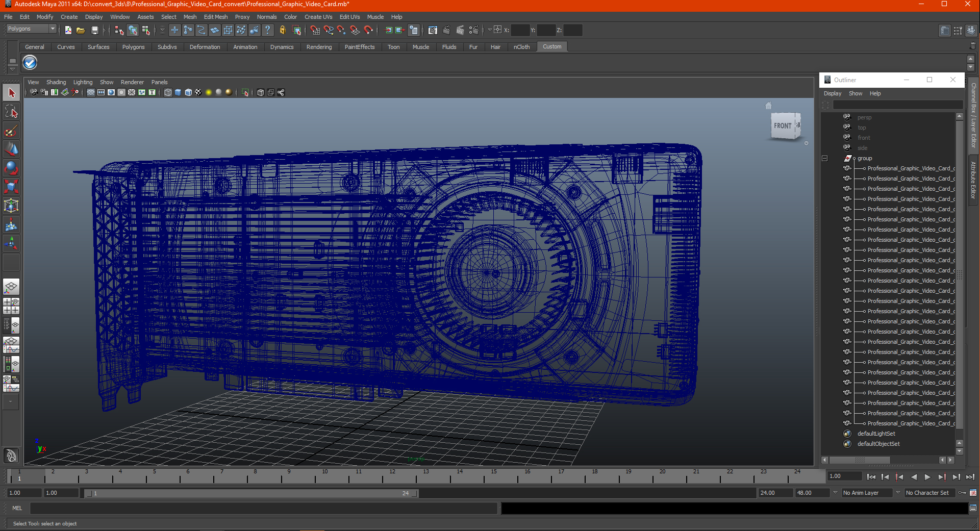
Task: Click the current frame field showing 1.00
Action: pyautogui.click(x=844, y=476)
